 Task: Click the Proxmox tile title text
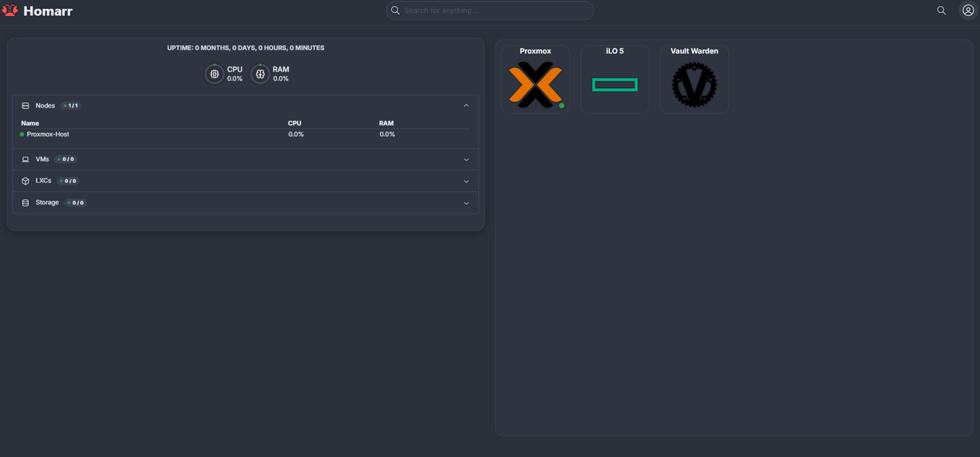tap(535, 51)
